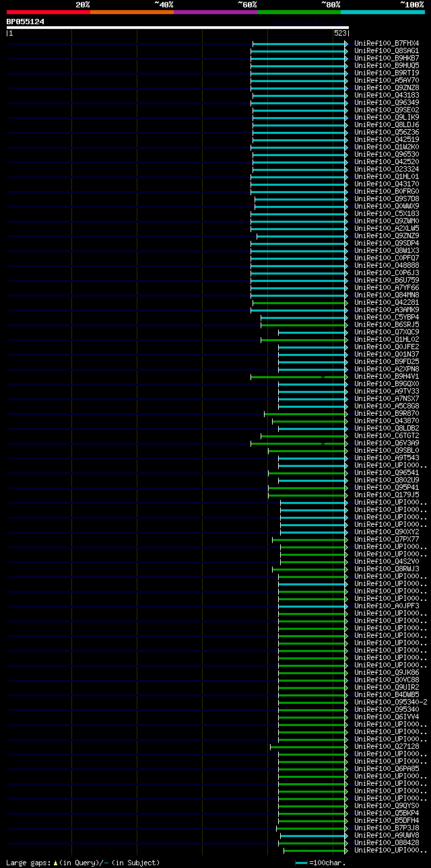431x868 pixels.
Task: Select the UniRef100_A9UWV8 label
Action: pyautogui.click(x=387, y=835)
